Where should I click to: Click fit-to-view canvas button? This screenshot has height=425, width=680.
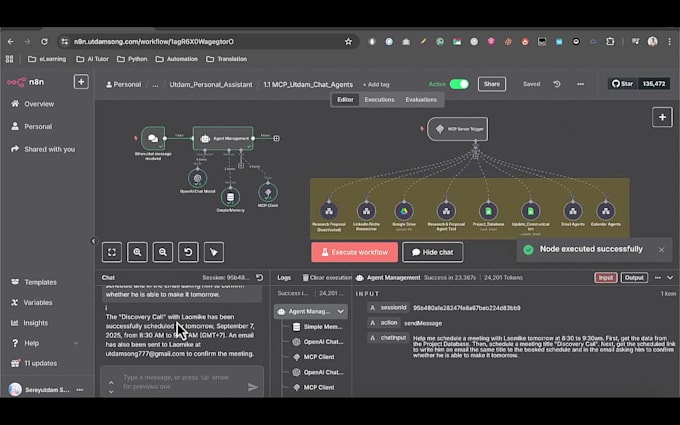112,252
